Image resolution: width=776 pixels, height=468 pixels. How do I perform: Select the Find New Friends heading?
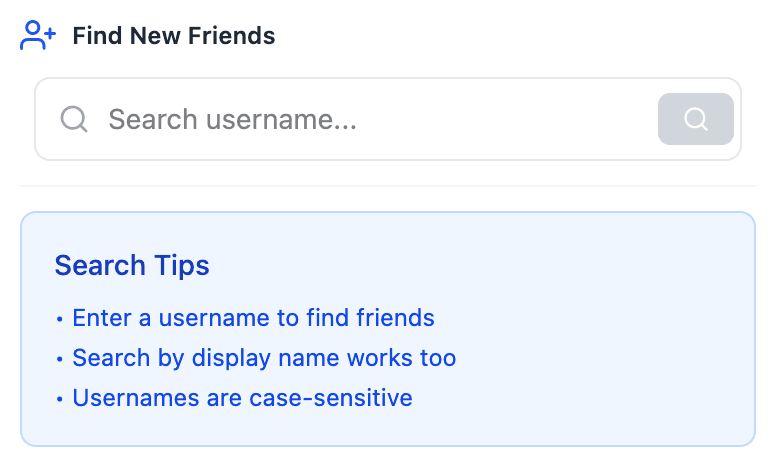tap(173, 37)
